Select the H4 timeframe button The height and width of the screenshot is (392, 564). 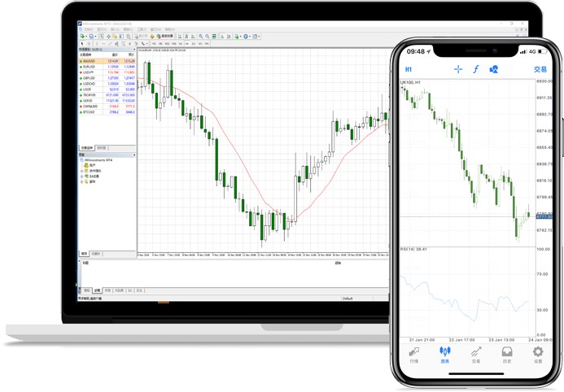pos(186,43)
